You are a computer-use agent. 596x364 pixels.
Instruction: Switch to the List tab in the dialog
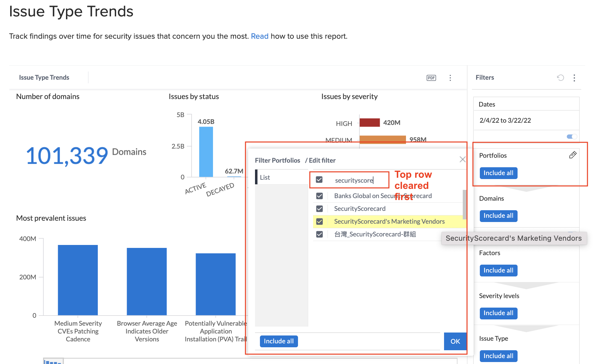(x=265, y=177)
